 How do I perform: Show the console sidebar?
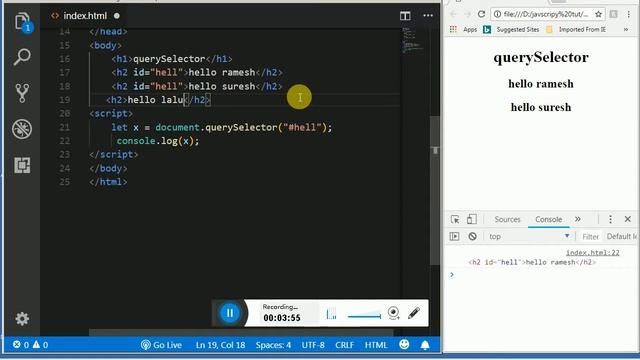coord(454,236)
